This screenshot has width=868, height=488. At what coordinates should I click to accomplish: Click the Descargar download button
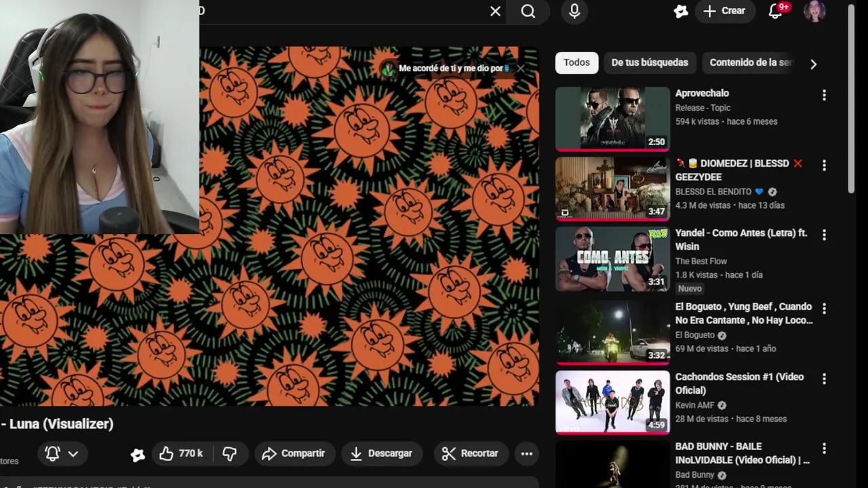[382, 453]
